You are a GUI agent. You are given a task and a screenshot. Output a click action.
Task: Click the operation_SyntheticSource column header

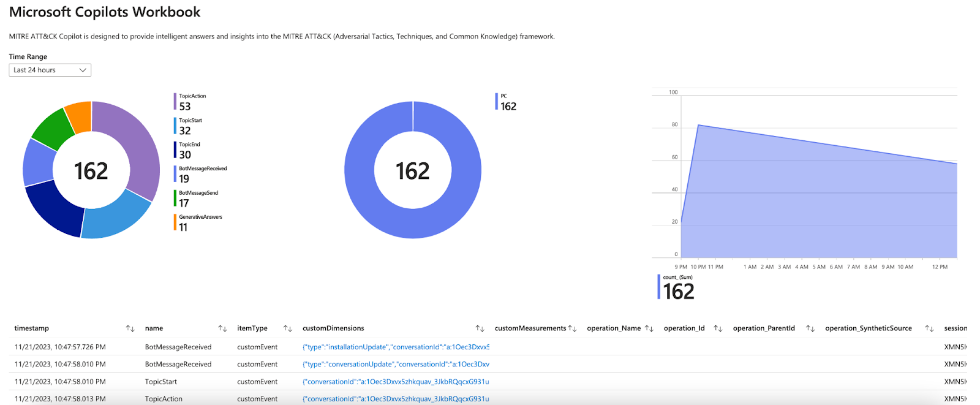(869, 328)
